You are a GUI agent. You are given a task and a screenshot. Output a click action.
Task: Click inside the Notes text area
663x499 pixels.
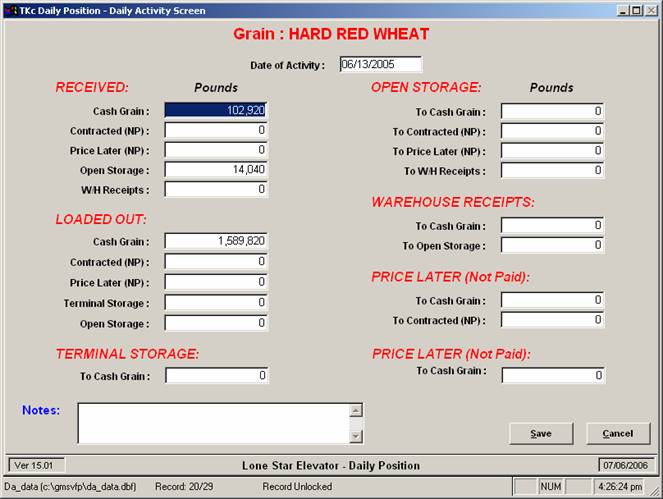point(212,423)
